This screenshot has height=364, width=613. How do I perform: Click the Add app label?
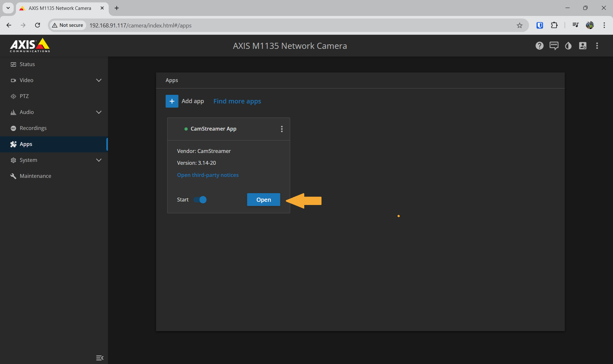click(193, 101)
